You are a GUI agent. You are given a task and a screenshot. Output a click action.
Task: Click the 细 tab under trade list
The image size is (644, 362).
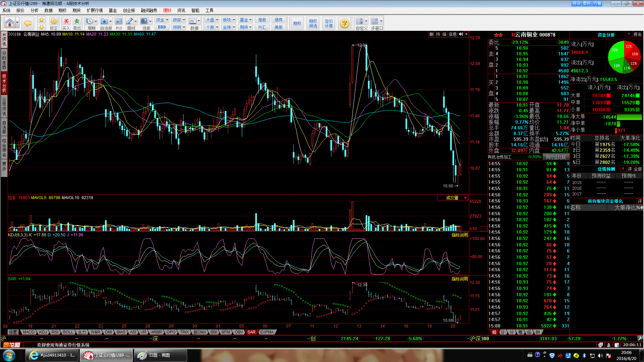tap(494, 332)
